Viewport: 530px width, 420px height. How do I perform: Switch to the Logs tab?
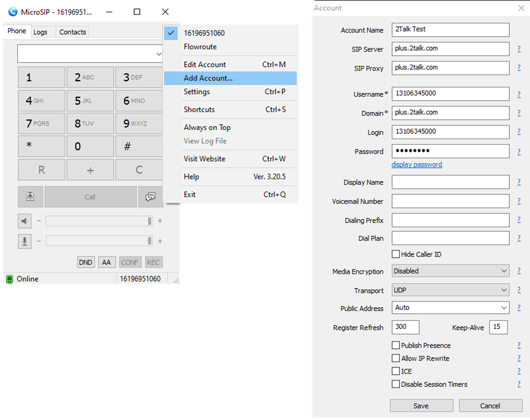[40, 32]
